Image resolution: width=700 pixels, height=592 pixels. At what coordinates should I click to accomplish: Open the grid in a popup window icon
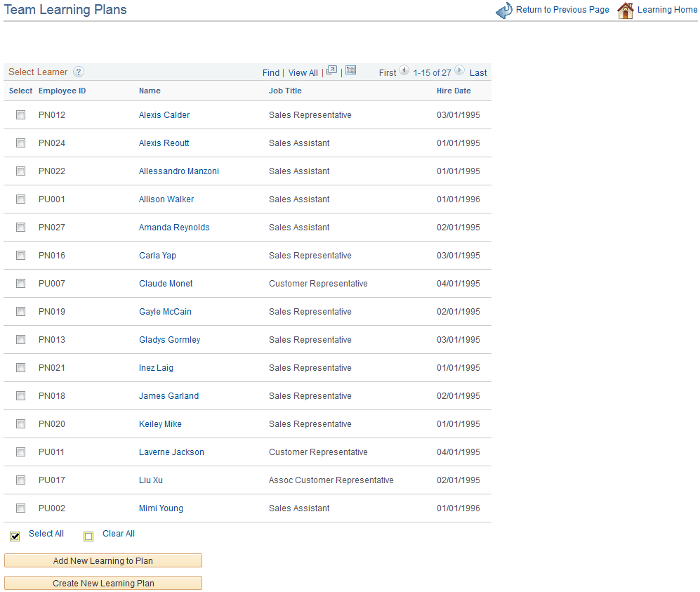[x=331, y=70]
